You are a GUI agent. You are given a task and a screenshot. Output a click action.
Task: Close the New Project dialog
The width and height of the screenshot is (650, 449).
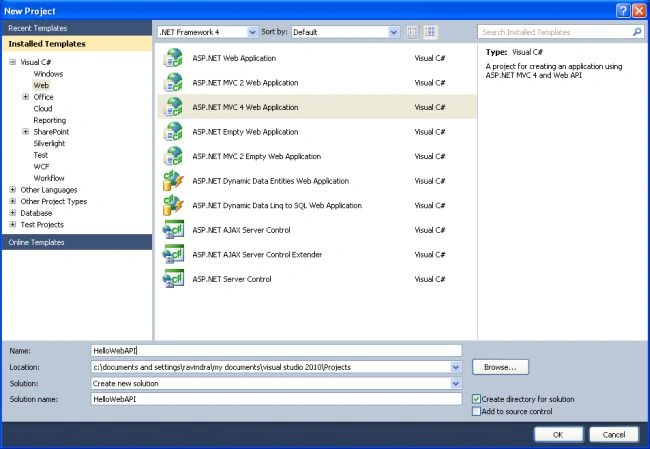638,11
